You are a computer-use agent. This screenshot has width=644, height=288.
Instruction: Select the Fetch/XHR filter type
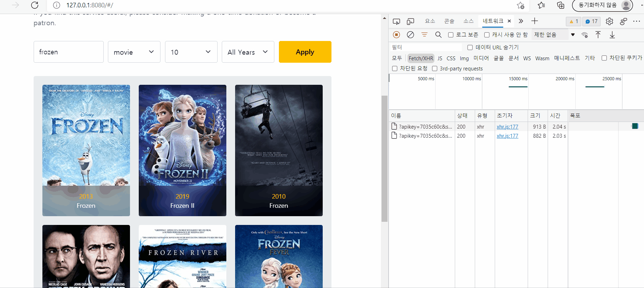(x=421, y=58)
